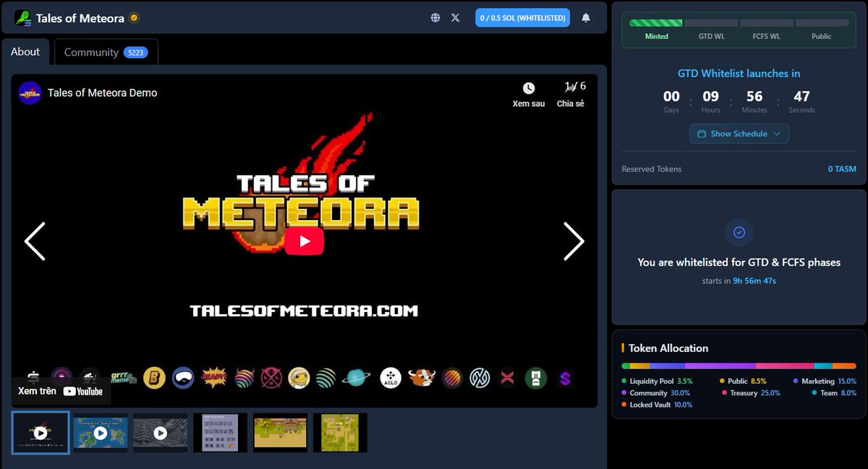Image resolution: width=868 pixels, height=469 pixels.
Task: Click the Liquidity Pool green legend dot
Action: pyautogui.click(x=624, y=381)
